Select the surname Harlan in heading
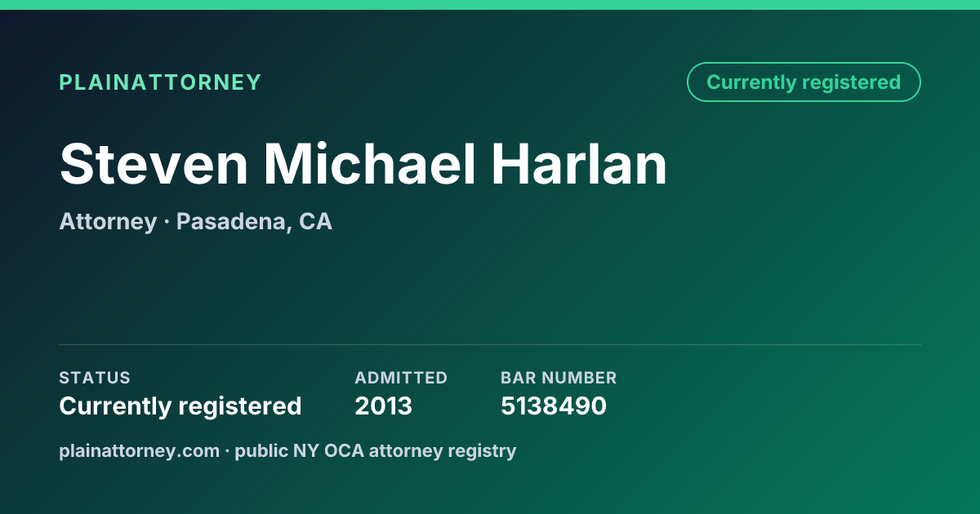 (x=579, y=164)
